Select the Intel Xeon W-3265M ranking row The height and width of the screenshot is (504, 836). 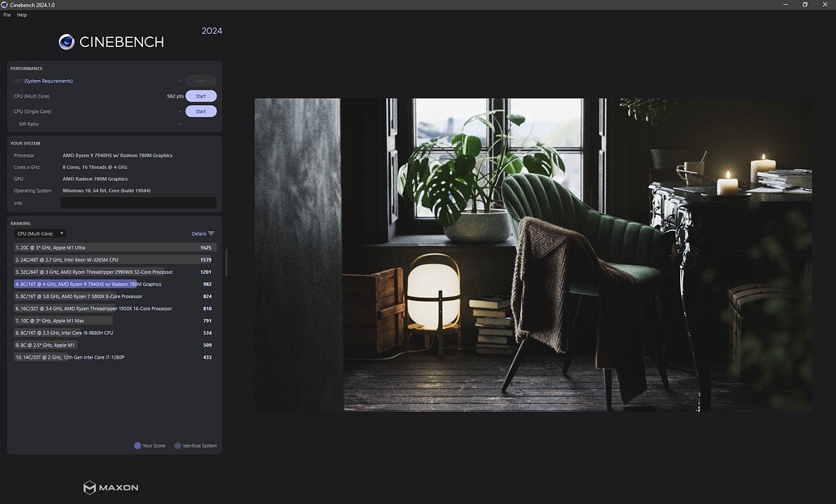[x=115, y=260]
